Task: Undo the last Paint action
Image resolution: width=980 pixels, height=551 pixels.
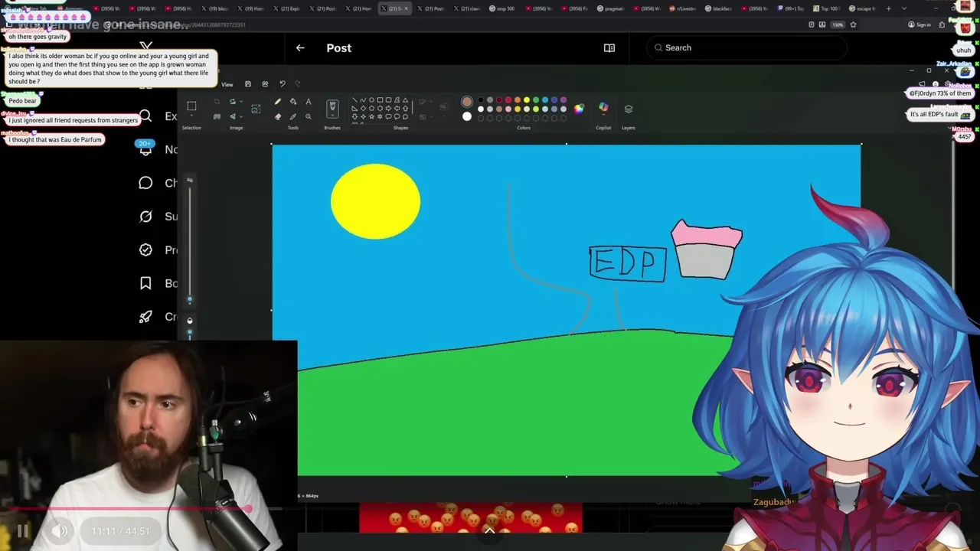Action: 283,84
